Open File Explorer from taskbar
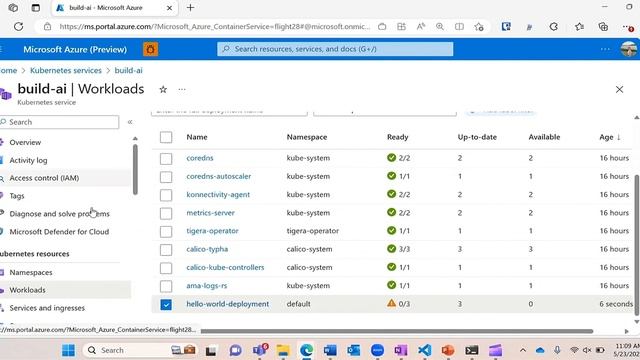Screen dimensions: 640x360 [282, 350]
